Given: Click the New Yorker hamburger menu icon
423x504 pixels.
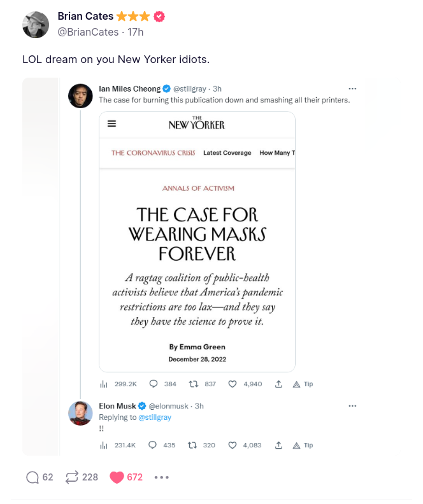Looking at the screenshot, I should coord(112,124).
